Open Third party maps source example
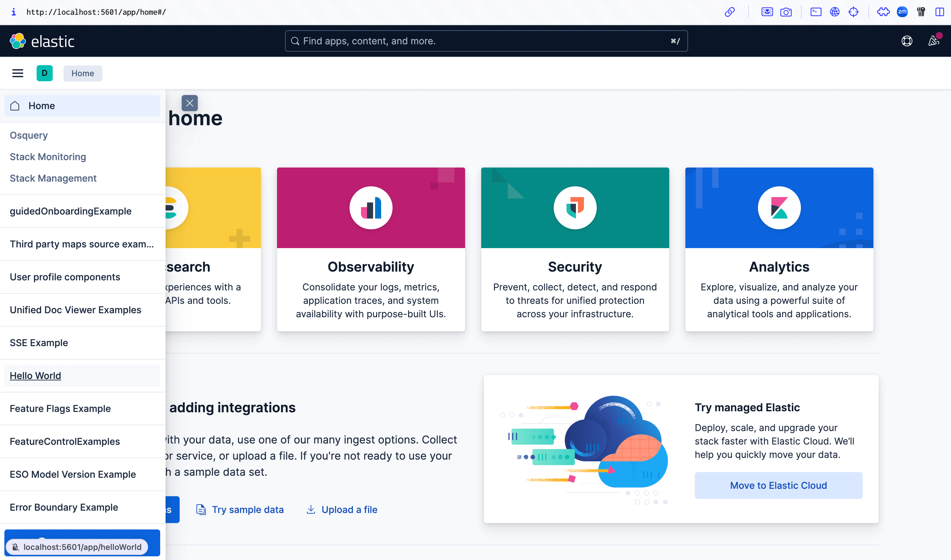 tap(82, 244)
